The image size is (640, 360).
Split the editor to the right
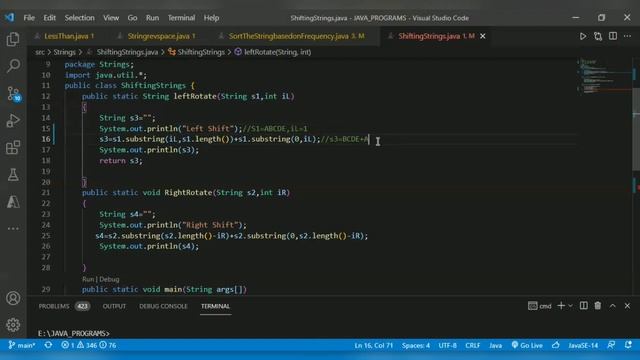pos(613,36)
